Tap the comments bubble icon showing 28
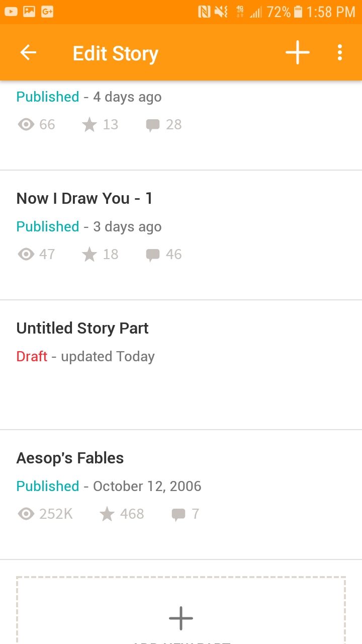This screenshot has width=362, height=644. tap(153, 125)
